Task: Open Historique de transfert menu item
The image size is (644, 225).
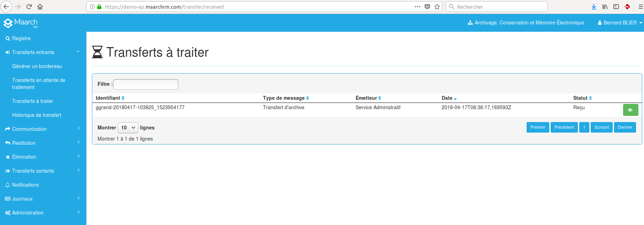Action: pyautogui.click(x=37, y=115)
